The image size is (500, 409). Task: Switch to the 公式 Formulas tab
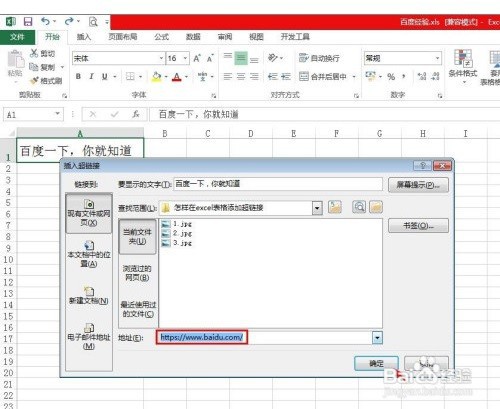click(162, 37)
